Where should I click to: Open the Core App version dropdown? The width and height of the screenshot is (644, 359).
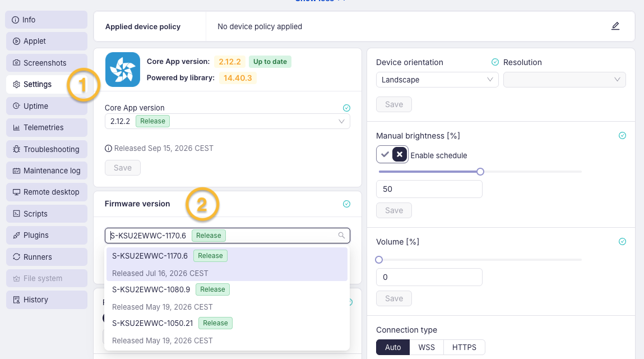click(x=227, y=121)
